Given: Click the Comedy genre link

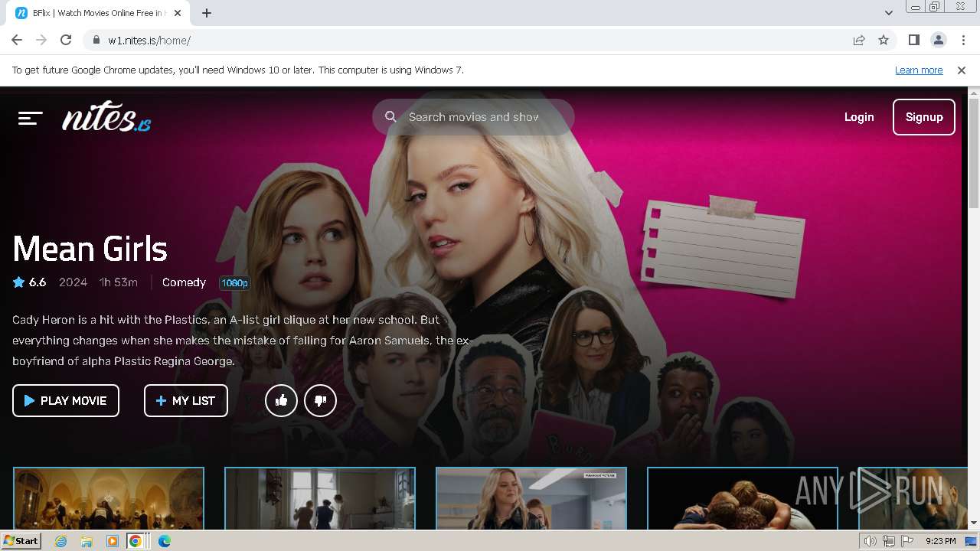Looking at the screenshot, I should [x=184, y=282].
